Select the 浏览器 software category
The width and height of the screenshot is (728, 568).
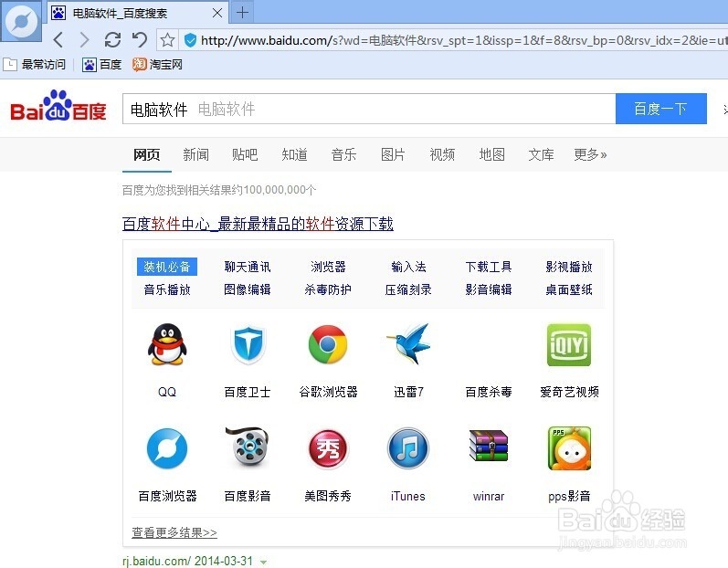tap(328, 267)
